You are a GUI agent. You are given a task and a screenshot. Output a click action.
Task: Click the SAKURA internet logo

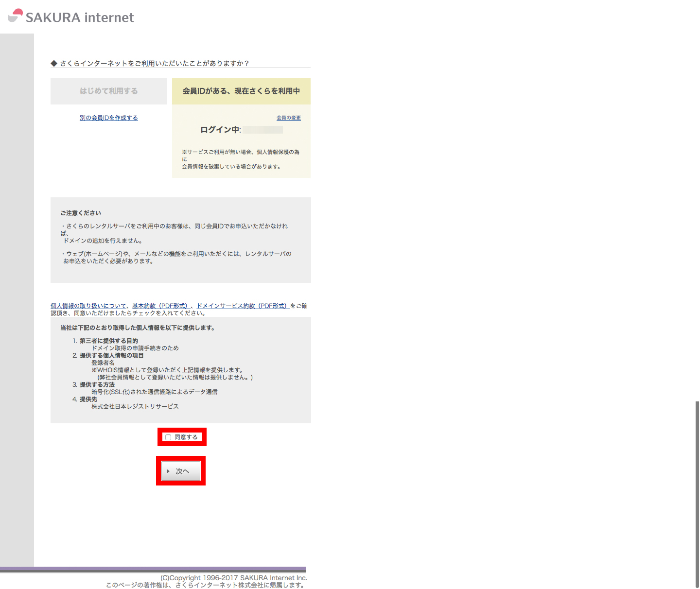tap(71, 17)
